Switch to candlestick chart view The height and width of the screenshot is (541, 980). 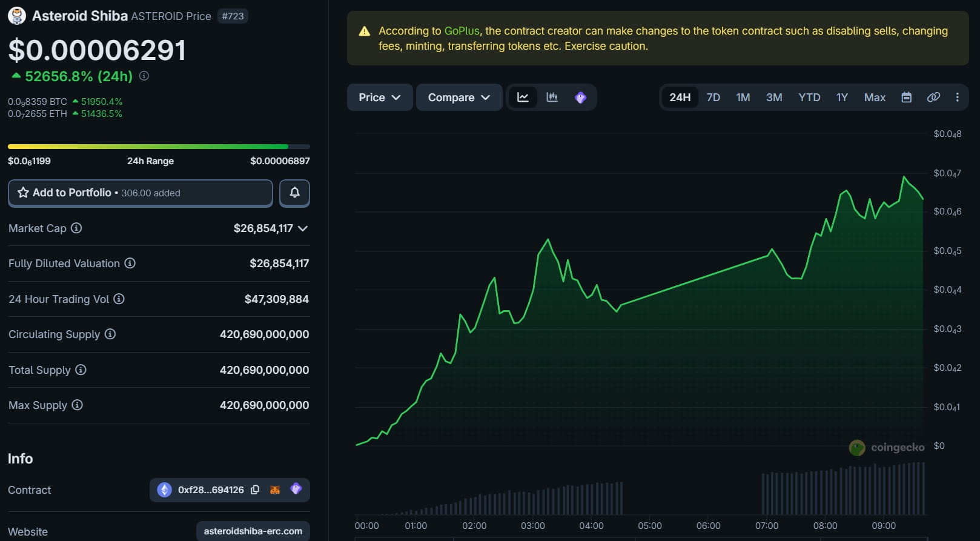click(x=552, y=98)
